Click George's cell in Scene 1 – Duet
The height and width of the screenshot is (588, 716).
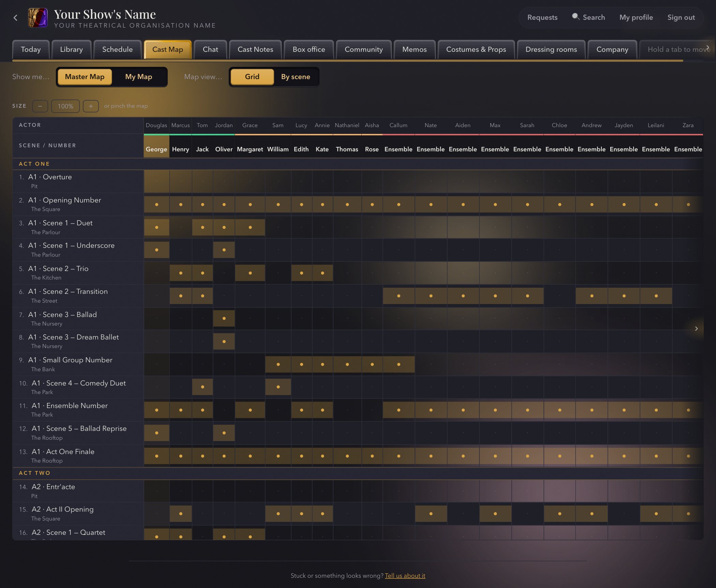click(x=156, y=227)
